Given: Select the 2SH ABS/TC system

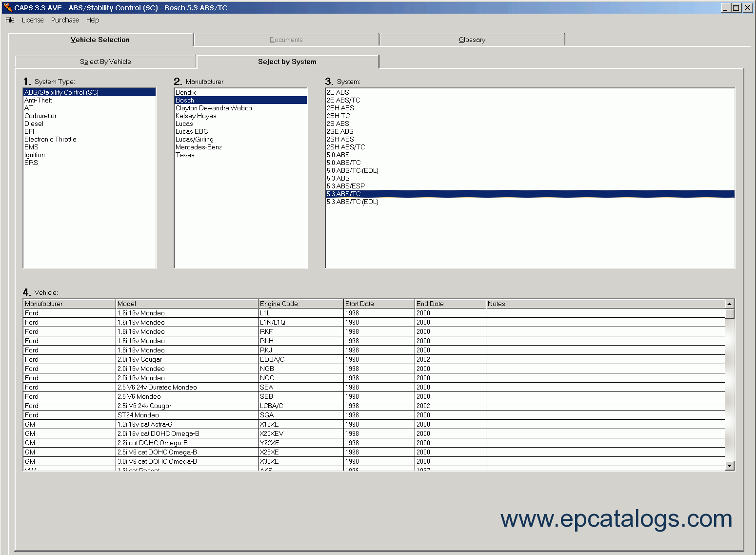Looking at the screenshot, I should 530,147.
